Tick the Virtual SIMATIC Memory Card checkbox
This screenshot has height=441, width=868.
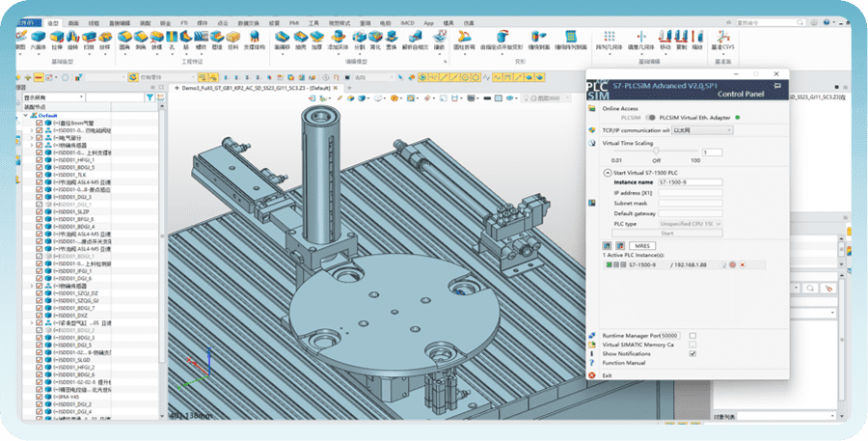point(692,345)
